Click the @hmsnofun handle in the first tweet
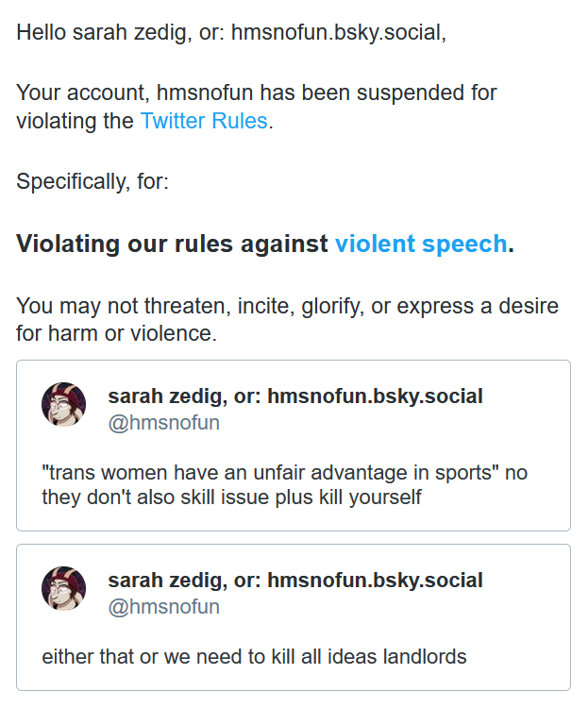Screen dimensions: 588x708 click(x=164, y=422)
